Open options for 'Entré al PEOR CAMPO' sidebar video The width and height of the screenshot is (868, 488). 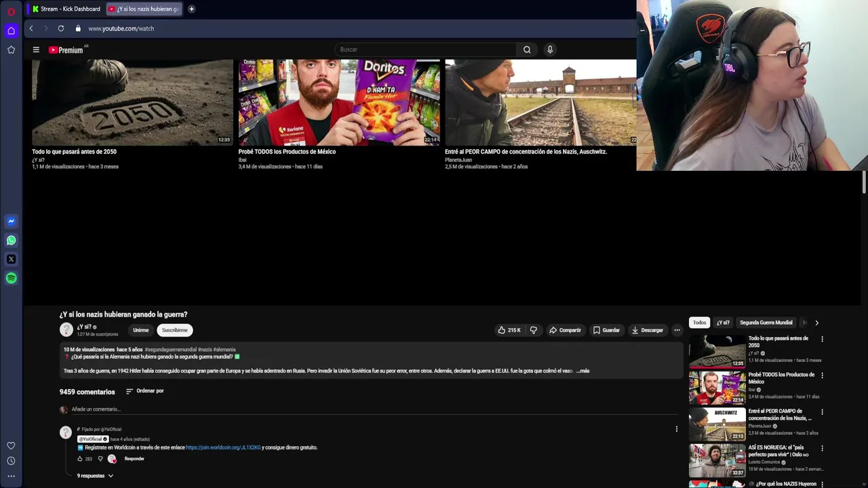822,412
